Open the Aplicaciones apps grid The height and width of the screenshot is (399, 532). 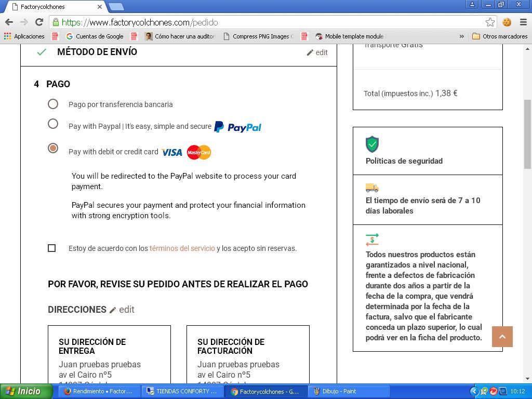pyautogui.click(x=24, y=36)
